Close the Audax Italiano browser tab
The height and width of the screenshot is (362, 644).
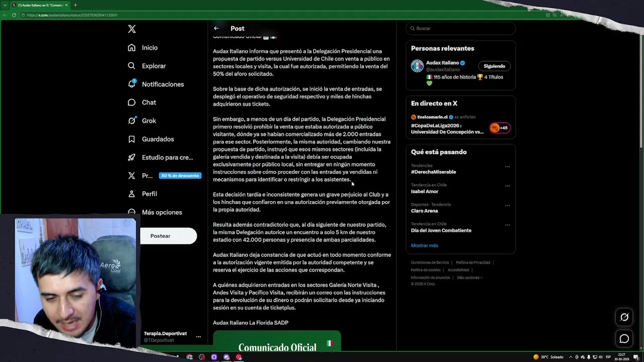[x=67, y=5]
